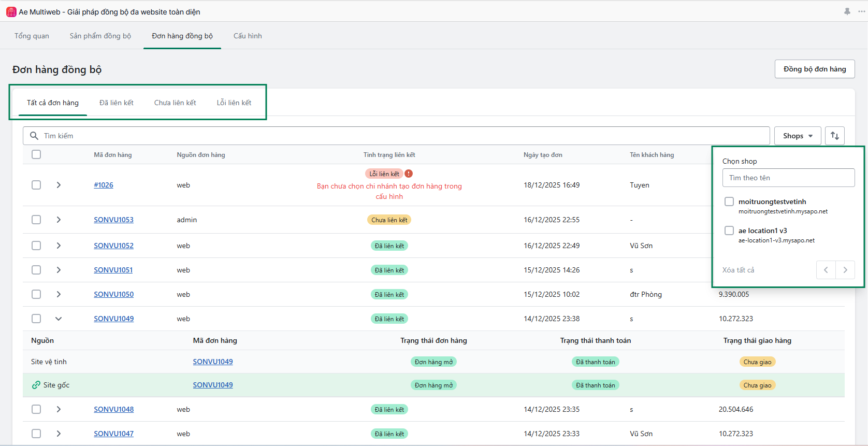Click the pin icon in the top bar

coord(847,11)
